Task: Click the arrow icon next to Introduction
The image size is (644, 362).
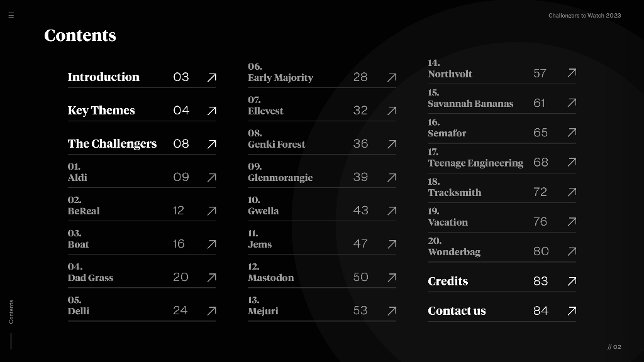Action: [x=212, y=77]
